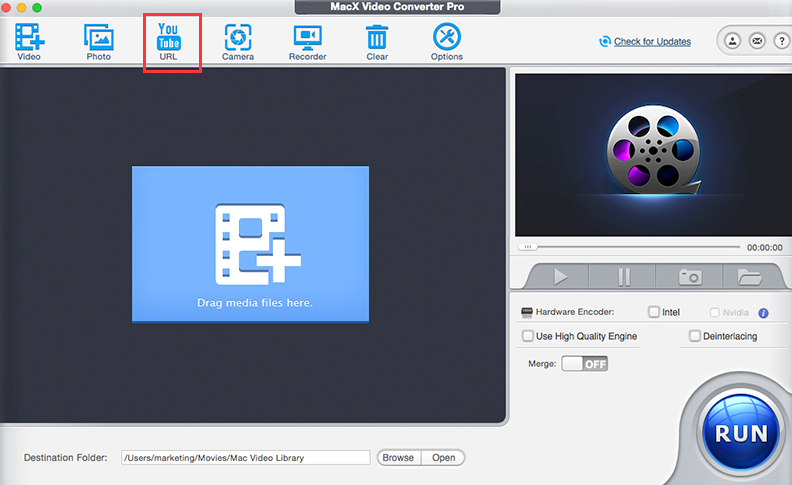Open the snapshot folder icon
This screenshot has width=792, height=485.
tap(750, 277)
